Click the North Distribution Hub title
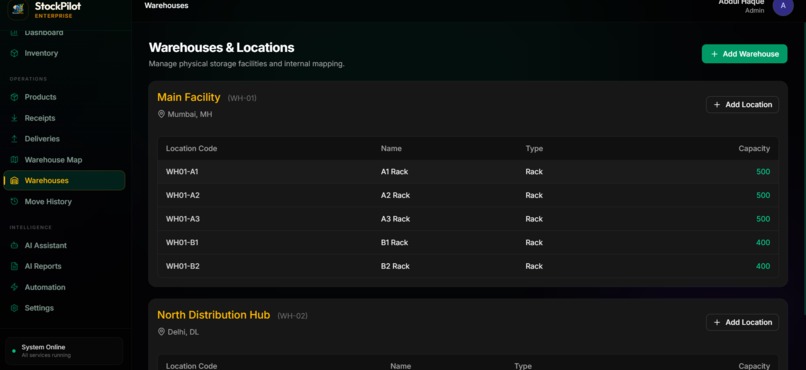This screenshot has height=370, width=806. [x=213, y=315]
